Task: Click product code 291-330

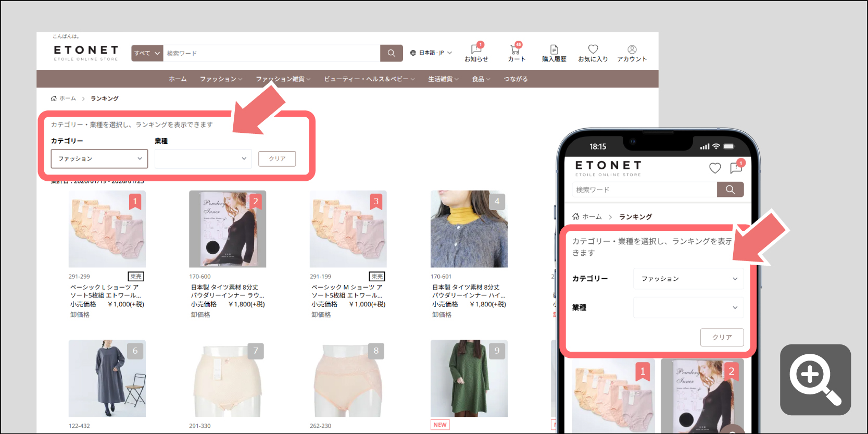Action: 200,426
